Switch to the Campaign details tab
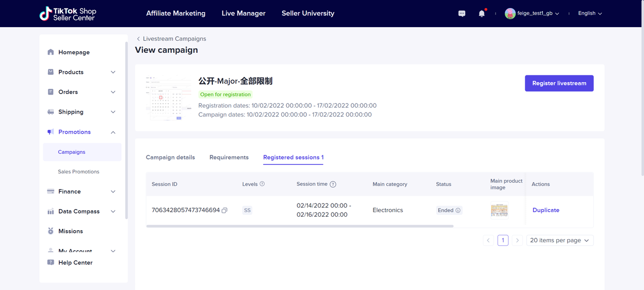 (x=170, y=157)
